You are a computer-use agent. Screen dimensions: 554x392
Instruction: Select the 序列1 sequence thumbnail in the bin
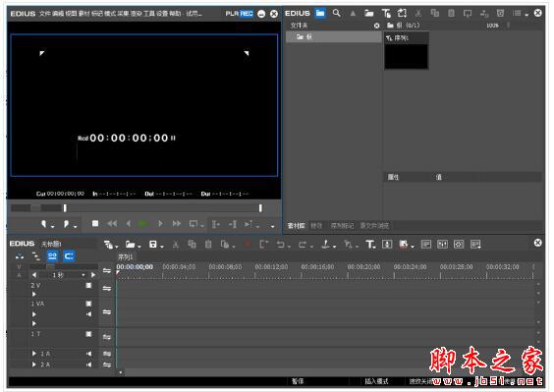[407, 50]
